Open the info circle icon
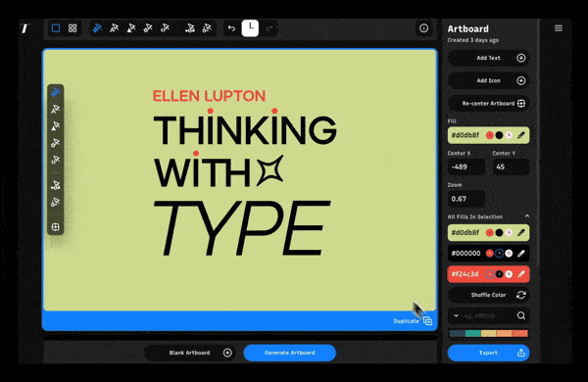Viewport: 588px width, 382px height. click(423, 28)
